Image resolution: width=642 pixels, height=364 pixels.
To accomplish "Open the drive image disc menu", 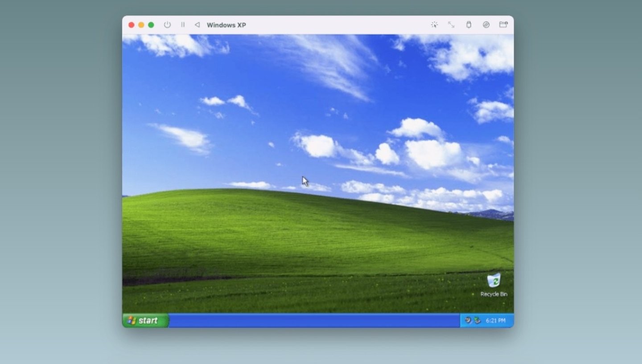I will pyautogui.click(x=486, y=25).
